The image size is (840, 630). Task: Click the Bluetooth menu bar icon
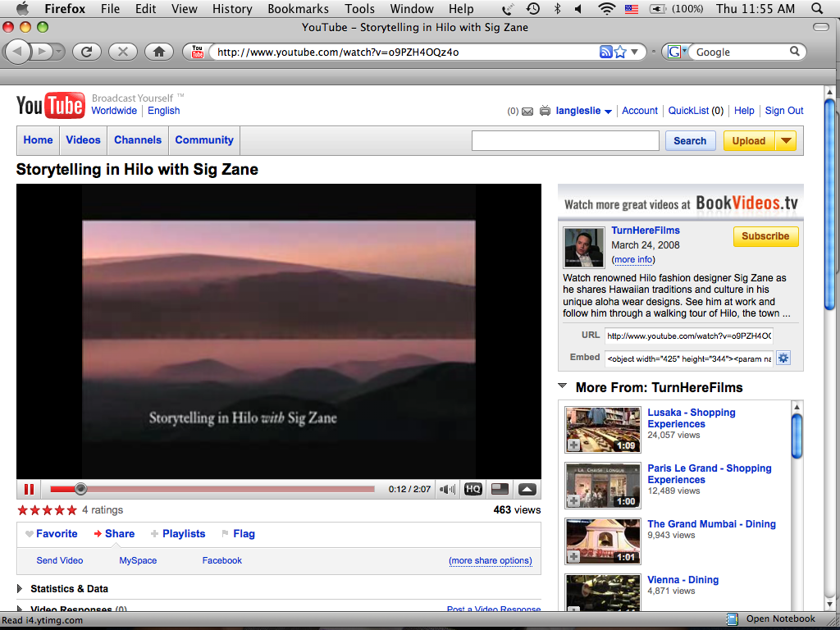(x=557, y=8)
